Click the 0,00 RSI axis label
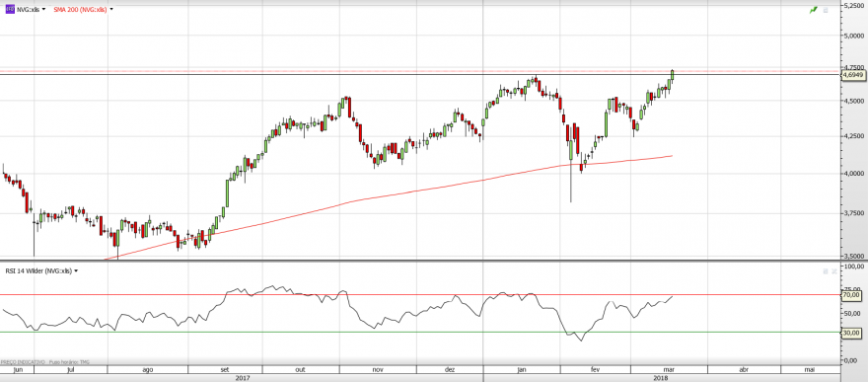The width and height of the screenshot is (868, 382). [x=852, y=360]
